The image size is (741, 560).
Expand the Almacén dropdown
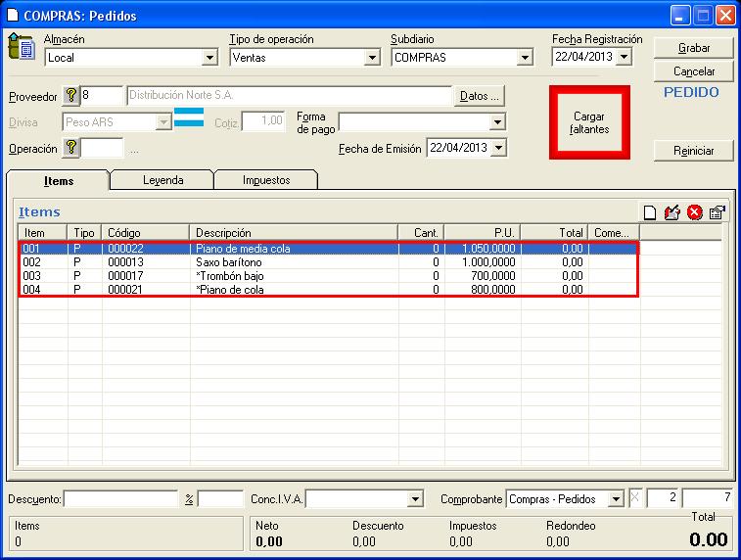[x=208, y=58]
